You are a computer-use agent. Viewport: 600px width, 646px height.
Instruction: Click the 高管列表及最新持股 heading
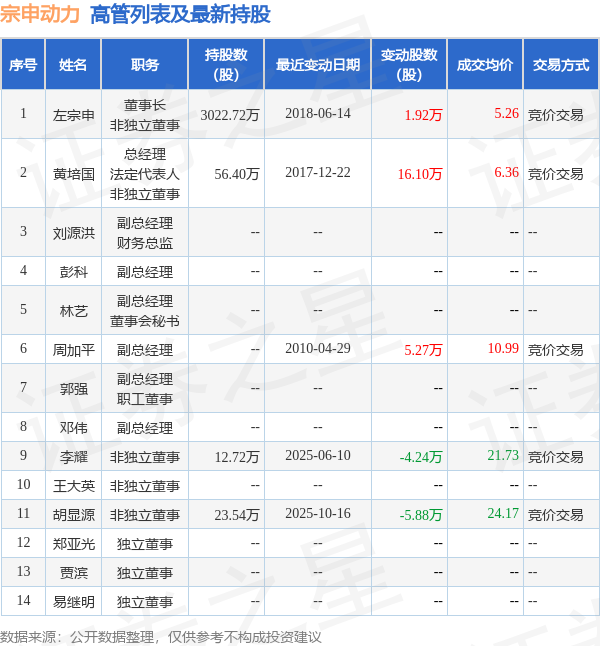(x=180, y=14)
